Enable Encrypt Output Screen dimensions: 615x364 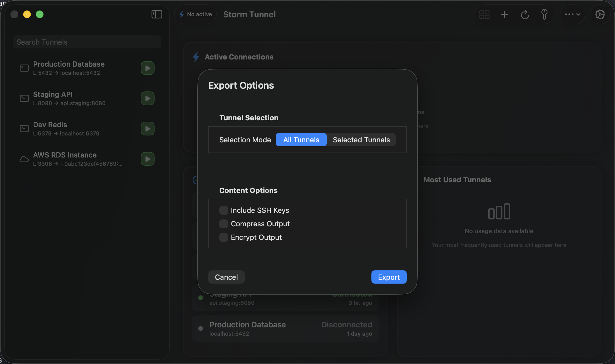click(x=223, y=237)
